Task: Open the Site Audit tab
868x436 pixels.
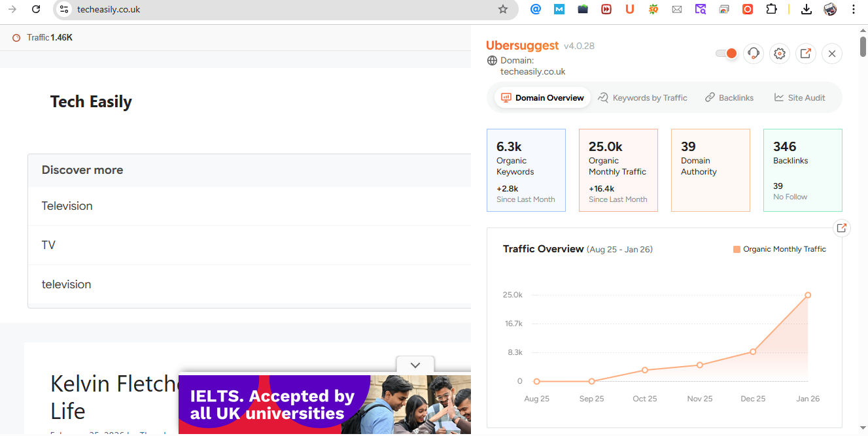Action: click(799, 98)
